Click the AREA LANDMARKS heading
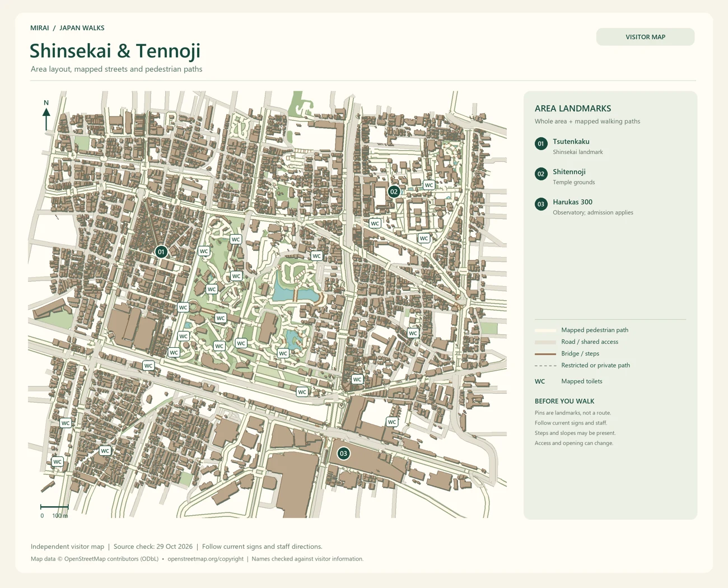The image size is (728, 588). 573,109
